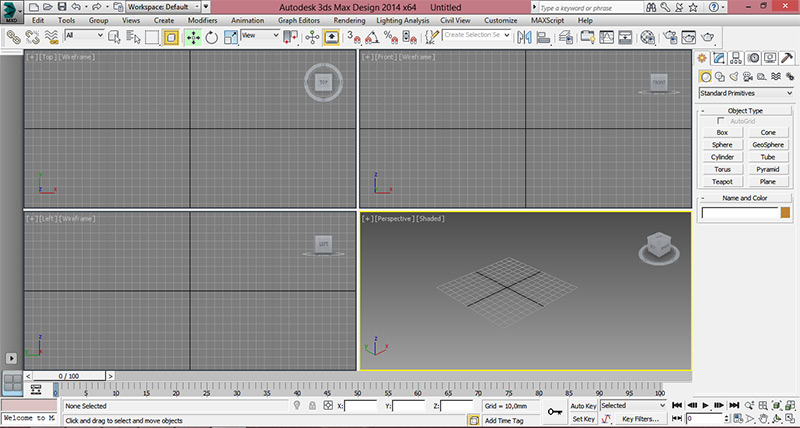Open the Edit Named Selection Sets tool

tap(432, 37)
